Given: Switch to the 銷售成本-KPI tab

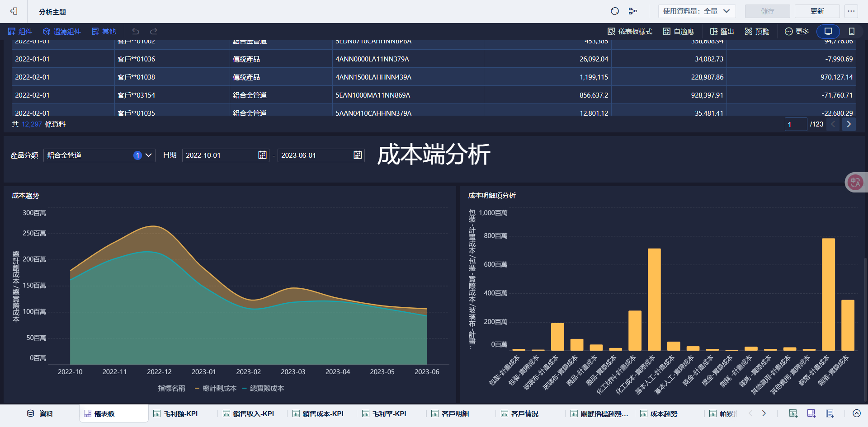Looking at the screenshot, I should [x=318, y=413].
